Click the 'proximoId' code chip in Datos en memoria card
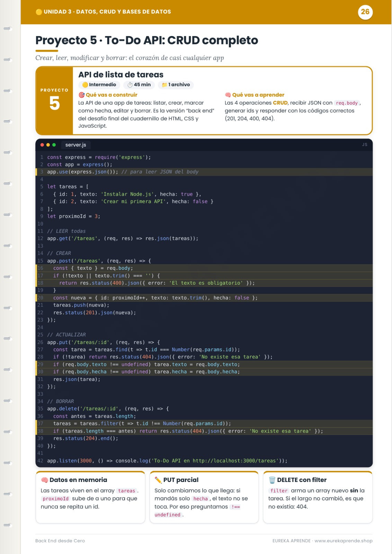The image size is (392, 554). [x=56, y=499]
